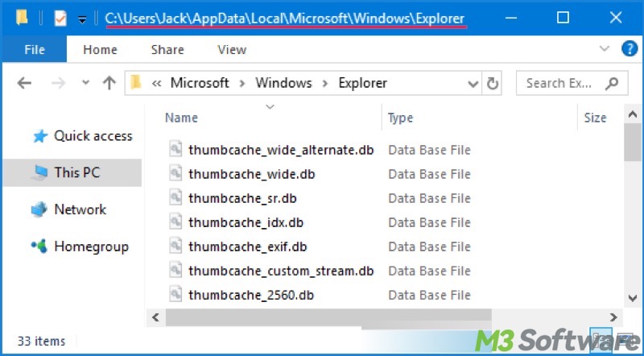Click the horizontal scrollbar thumb
This screenshot has height=356, width=644.
(x=328, y=317)
